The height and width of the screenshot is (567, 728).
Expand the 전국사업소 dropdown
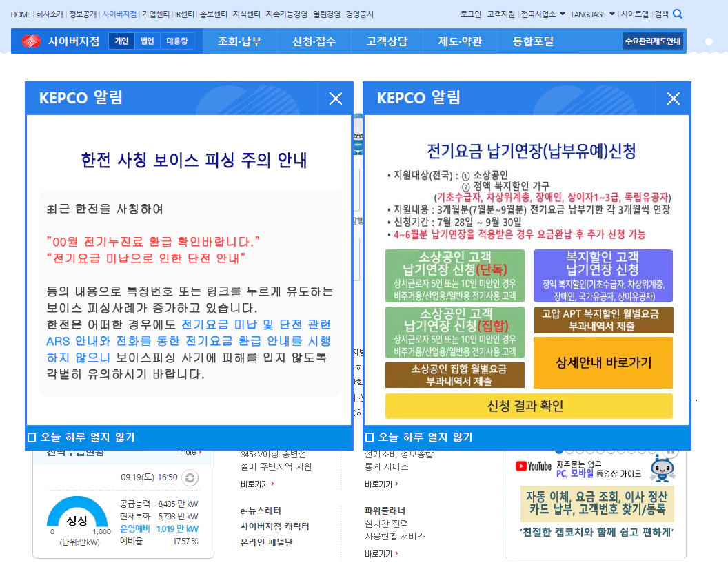pyautogui.click(x=543, y=14)
